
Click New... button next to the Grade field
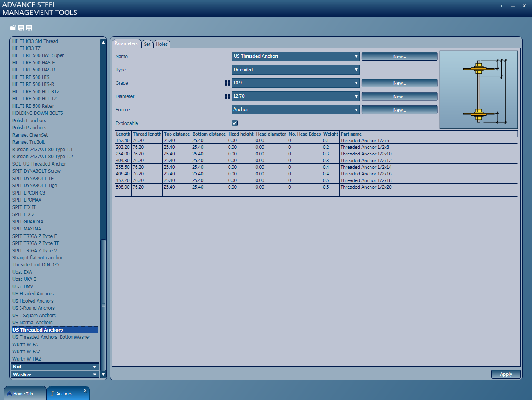click(x=400, y=83)
